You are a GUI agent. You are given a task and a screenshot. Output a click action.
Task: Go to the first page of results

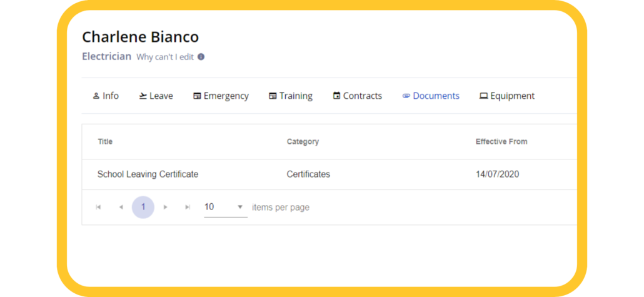tap(98, 207)
